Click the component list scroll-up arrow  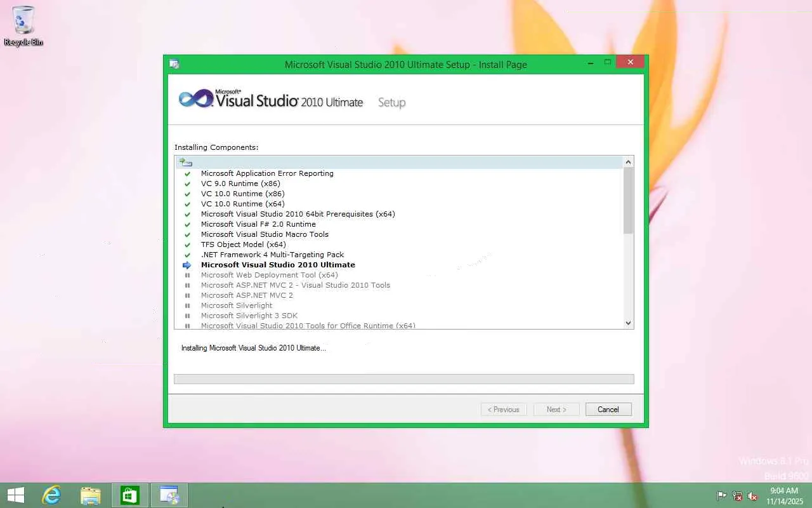(629, 162)
